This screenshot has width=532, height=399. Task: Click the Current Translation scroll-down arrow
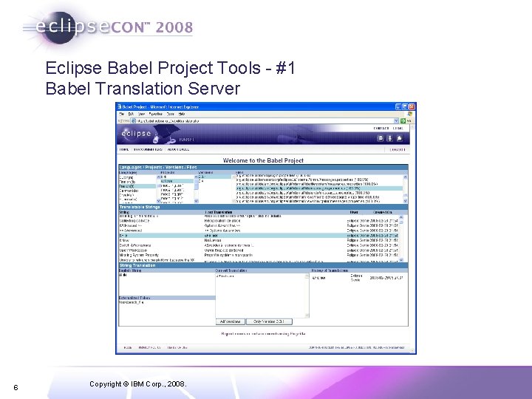[307, 316]
